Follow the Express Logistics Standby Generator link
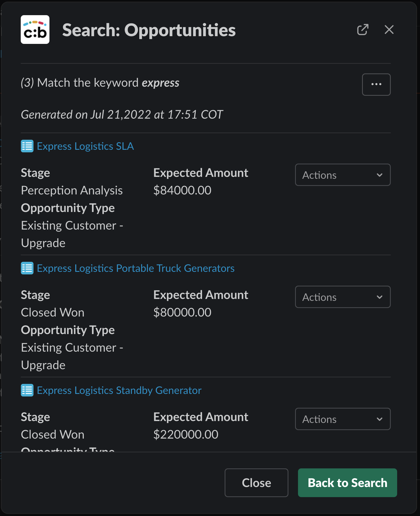This screenshot has width=420, height=516. tap(119, 390)
